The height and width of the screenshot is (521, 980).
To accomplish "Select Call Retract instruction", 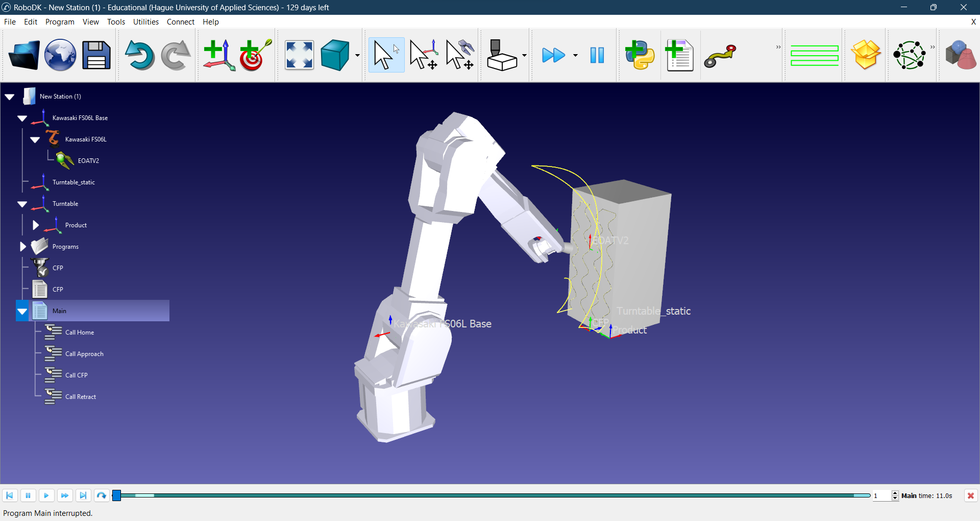I will (x=81, y=397).
